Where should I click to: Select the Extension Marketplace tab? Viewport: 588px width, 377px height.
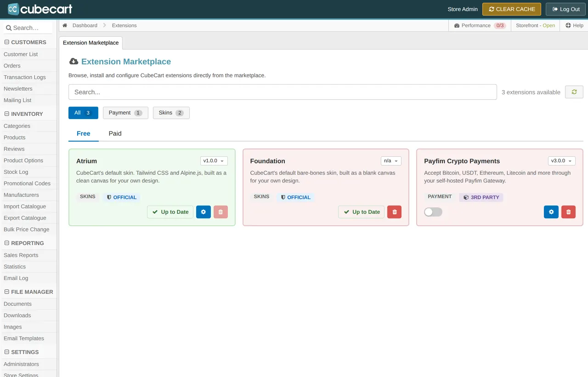(x=91, y=43)
